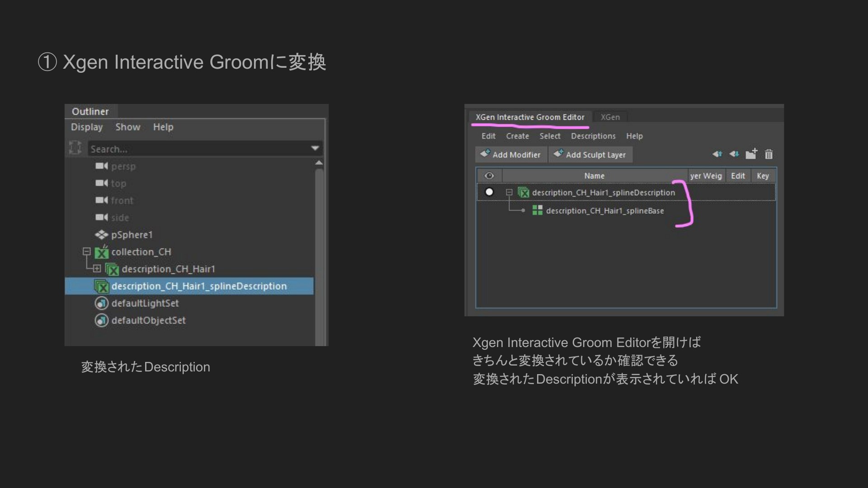This screenshot has width=868, height=488.
Task: Collapse the collection_CH node
Action: point(86,251)
